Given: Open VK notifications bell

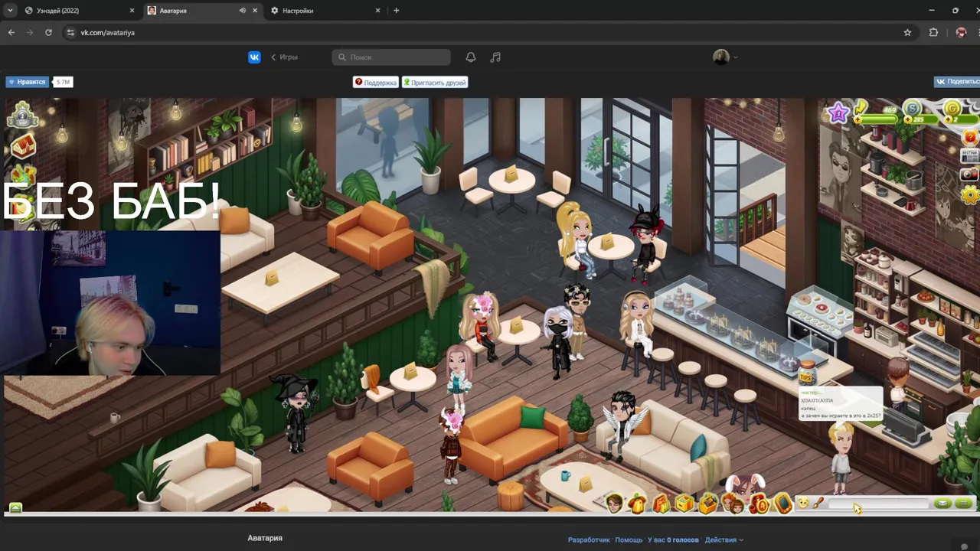Looking at the screenshot, I should pyautogui.click(x=471, y=57).
